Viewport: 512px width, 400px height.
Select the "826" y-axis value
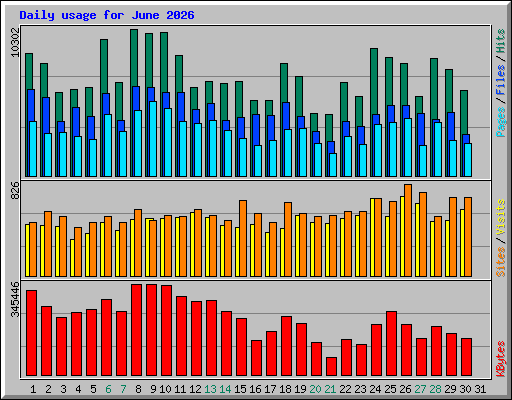pos(15,191)
